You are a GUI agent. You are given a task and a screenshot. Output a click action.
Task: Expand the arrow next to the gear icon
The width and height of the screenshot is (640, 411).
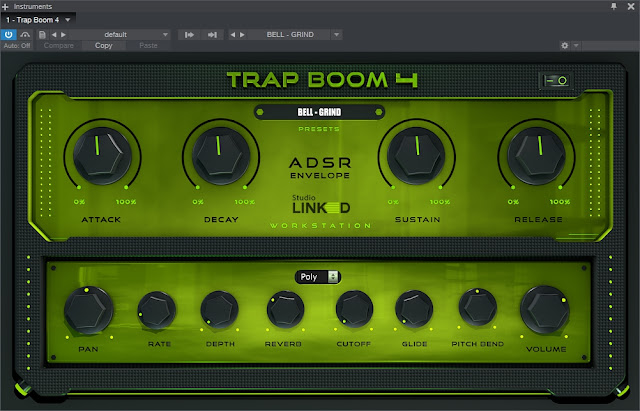point(576,46)
